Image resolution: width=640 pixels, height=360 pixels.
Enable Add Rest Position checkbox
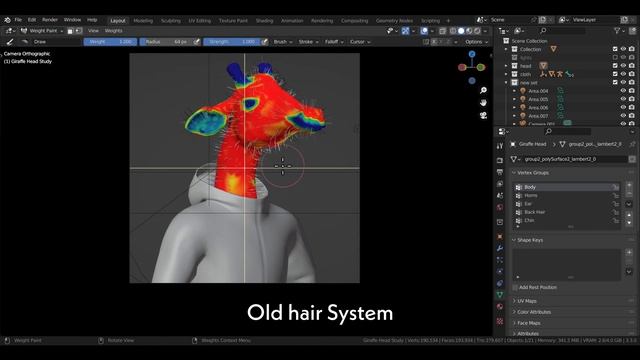515,288
